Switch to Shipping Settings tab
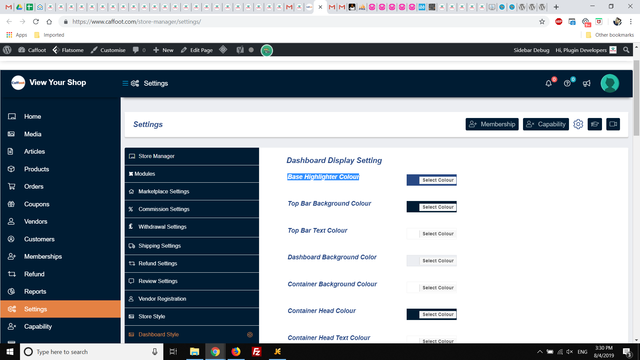The width and height of the screenshot is (640, 360). pos(192,246)
